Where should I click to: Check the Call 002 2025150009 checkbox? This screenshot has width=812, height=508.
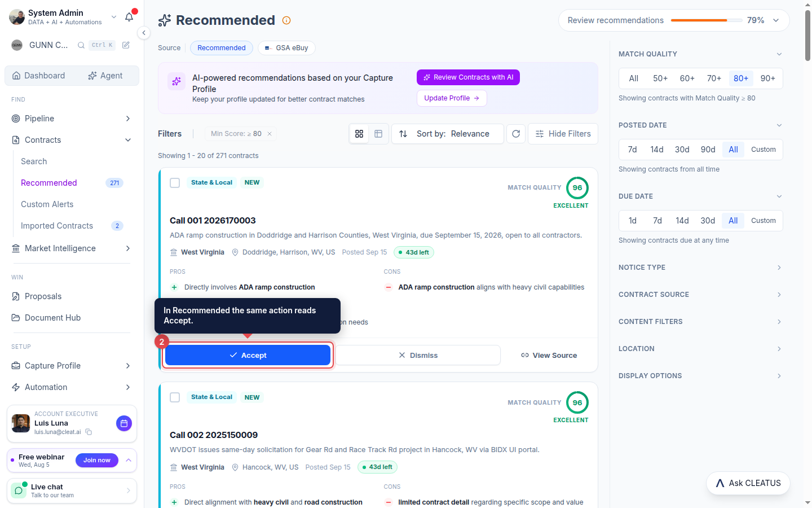[x=175, y=397]
